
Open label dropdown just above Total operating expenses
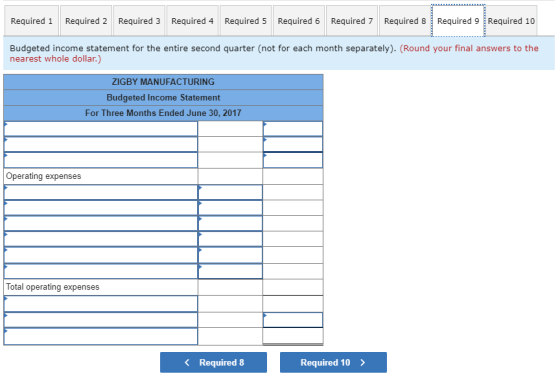click(101, 271)
